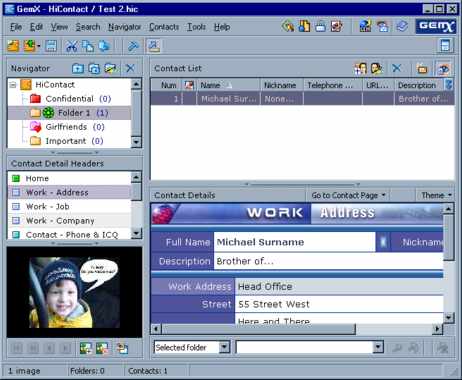Screen dimensions: 462x380
Task: Click the Save floppy disk toolbar icon
Action: click(x=51, y=46)
